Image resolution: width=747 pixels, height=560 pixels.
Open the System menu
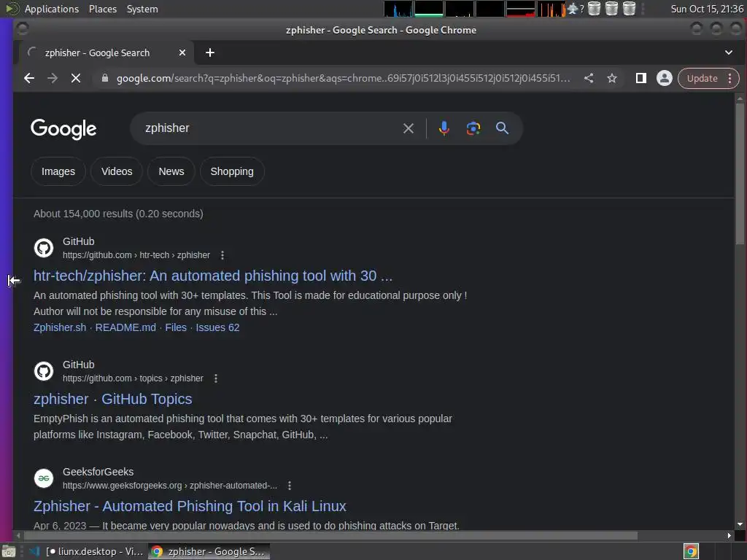click(142, 9)
